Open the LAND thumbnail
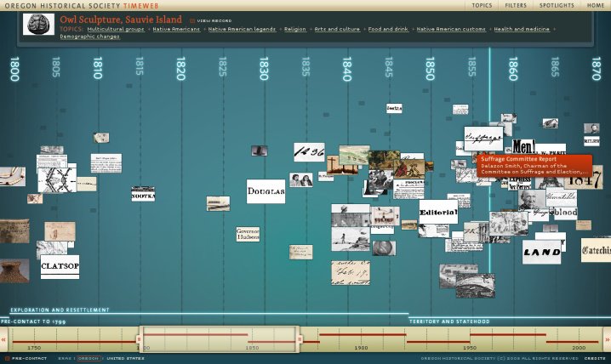The image size is (611, 364). 541,252
